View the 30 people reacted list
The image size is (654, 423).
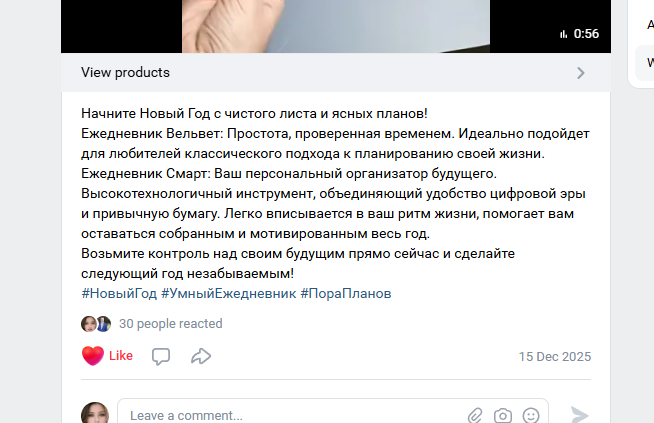[x=171, y=324]
